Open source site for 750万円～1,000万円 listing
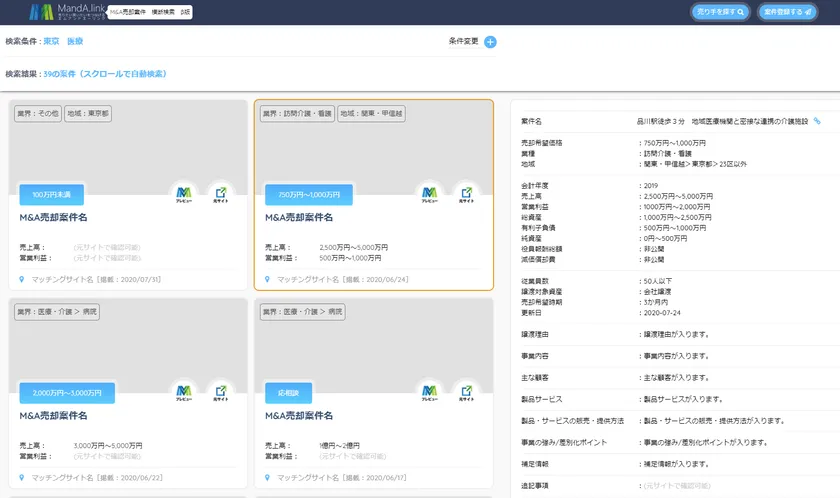 click(466, 194)
